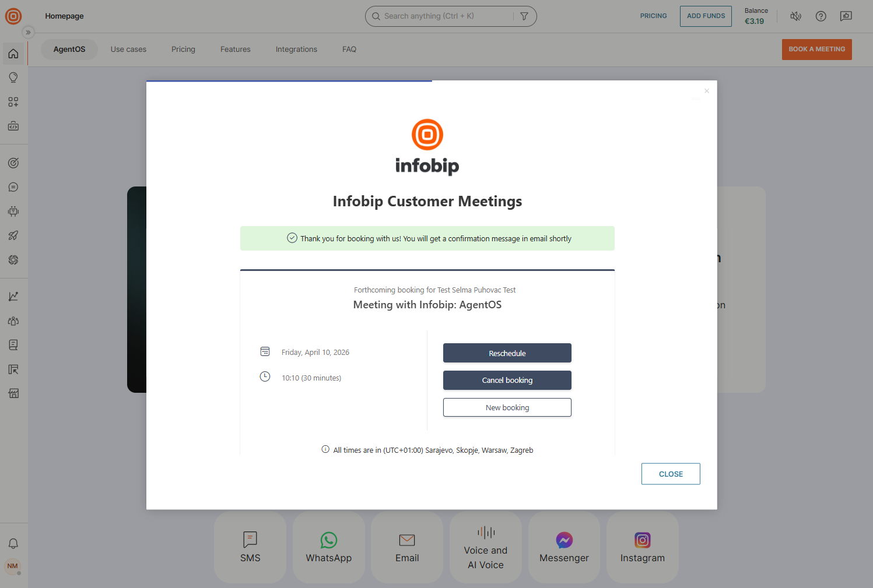Switch to the Integrations tab

pos(296,49)
